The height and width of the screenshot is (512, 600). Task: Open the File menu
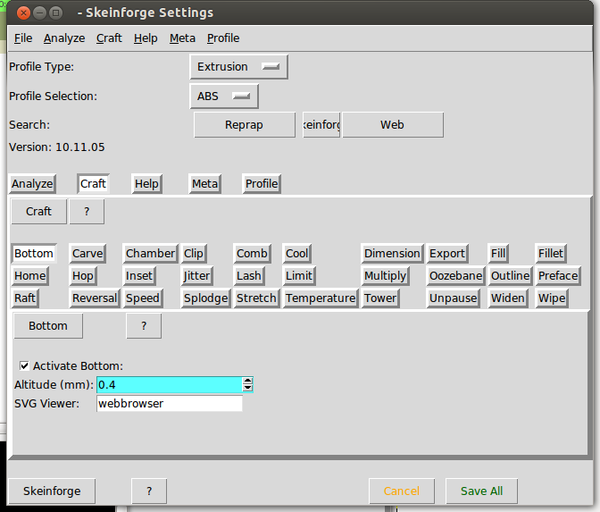click(23, 38)
